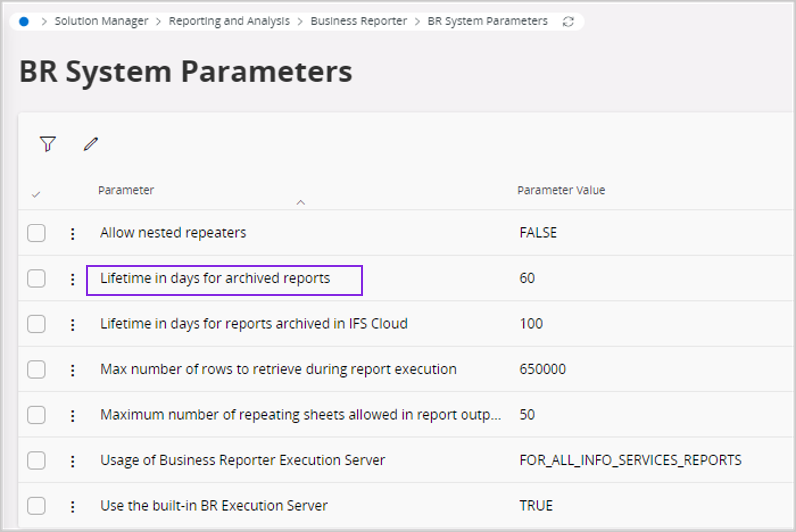Open Business Reporter breadcrumb

[358, 21]
